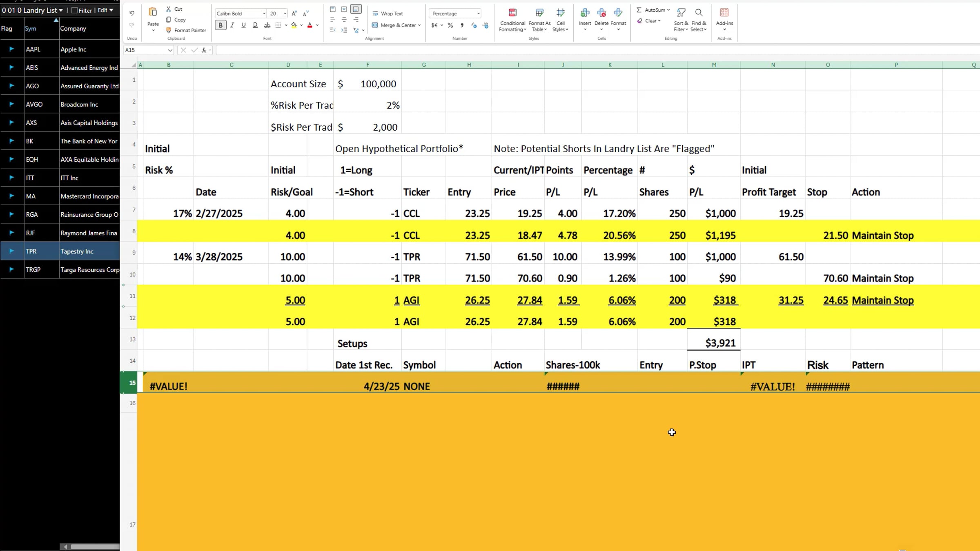The image size is (980, 551).
Task: Open the font size dropdown
Action: (285, 13)
